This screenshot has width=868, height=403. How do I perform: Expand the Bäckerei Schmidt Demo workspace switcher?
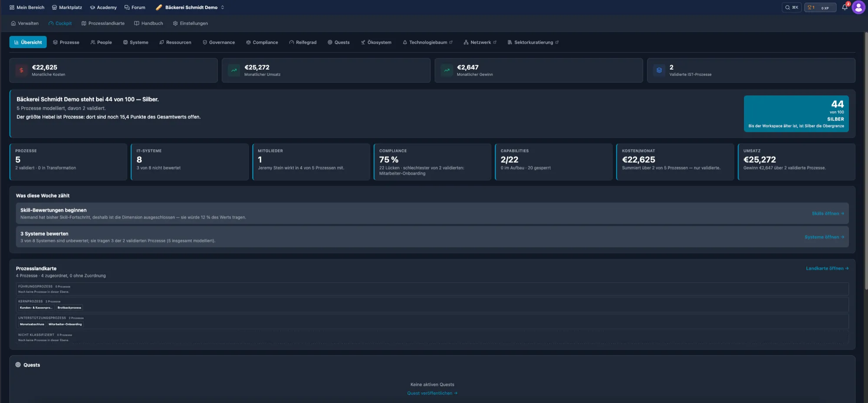click(x=190, y=7)
